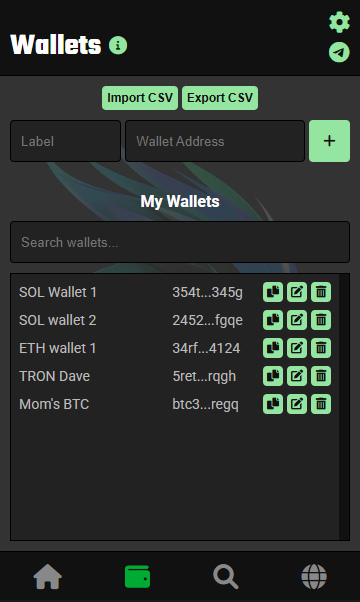The image size is (360, 602).
Task: Select the SOL Wallet 1 label
Action: click(x=58, y=292)
